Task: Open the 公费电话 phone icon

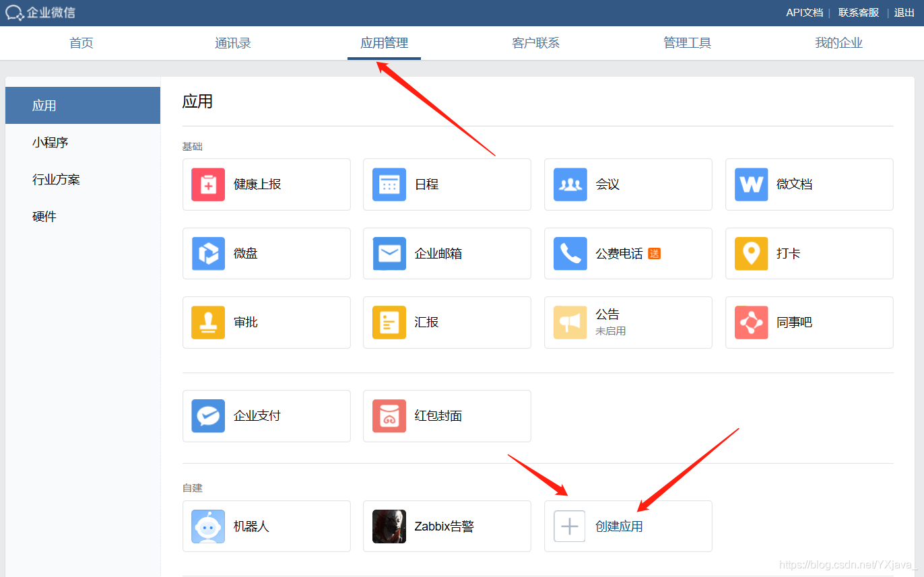Action: [570, 253]
